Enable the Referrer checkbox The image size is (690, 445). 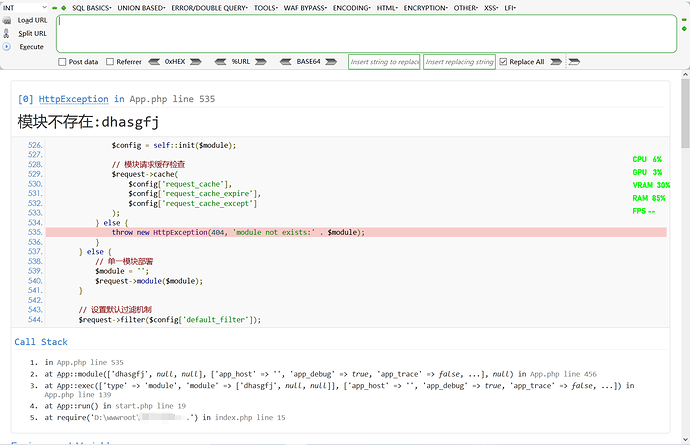tap(110, 62)
